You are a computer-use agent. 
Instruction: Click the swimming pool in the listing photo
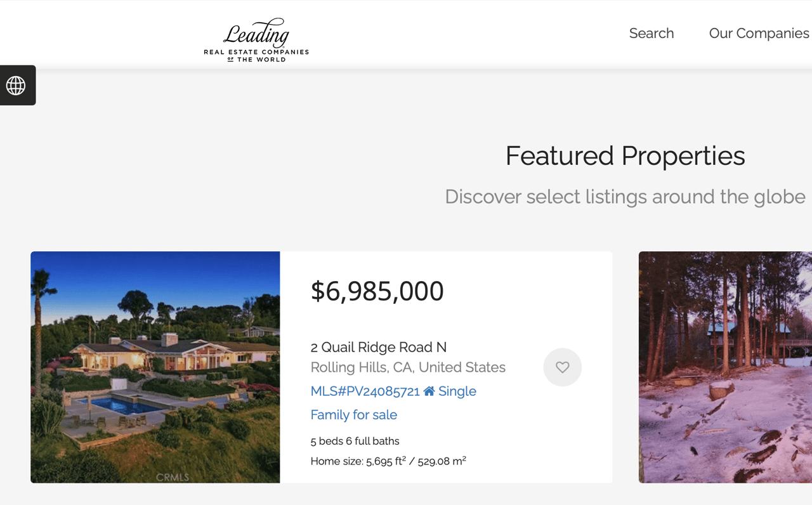point(108,405)
